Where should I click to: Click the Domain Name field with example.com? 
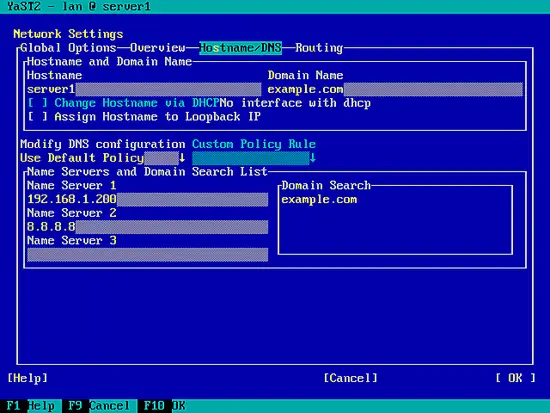tap(395, 89)
